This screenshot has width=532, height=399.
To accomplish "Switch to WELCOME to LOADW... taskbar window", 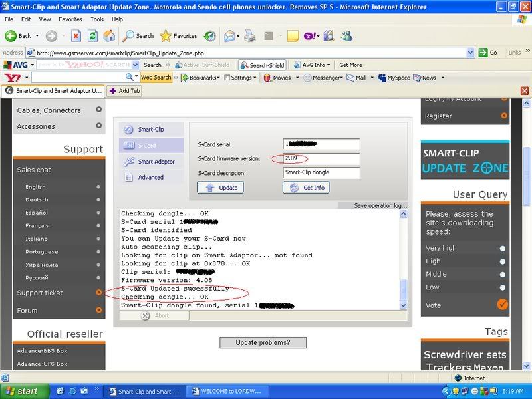I will pyautogui.click(x=227, y=391).
